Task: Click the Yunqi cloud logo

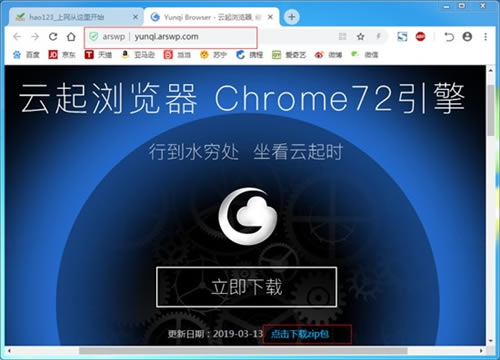Action: pos(248,216)
